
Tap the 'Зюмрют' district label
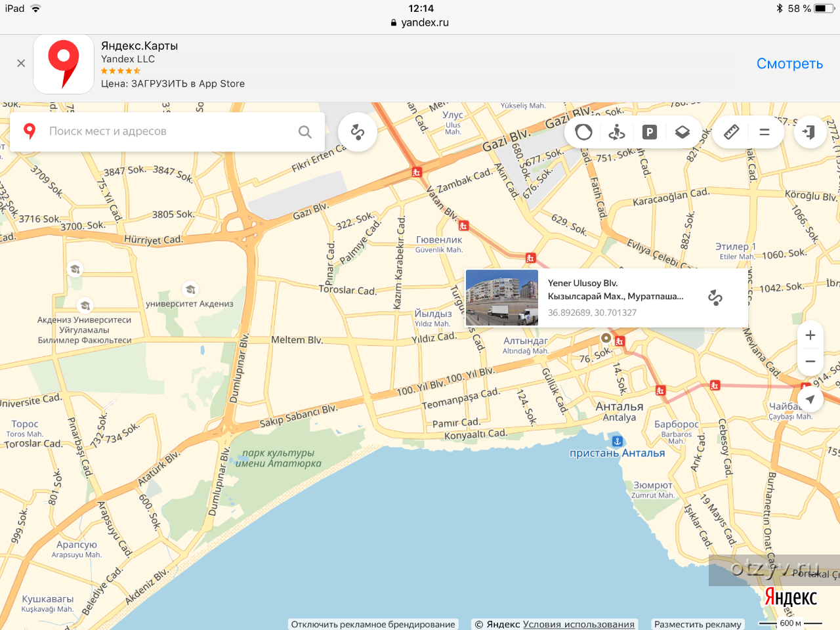653,485
